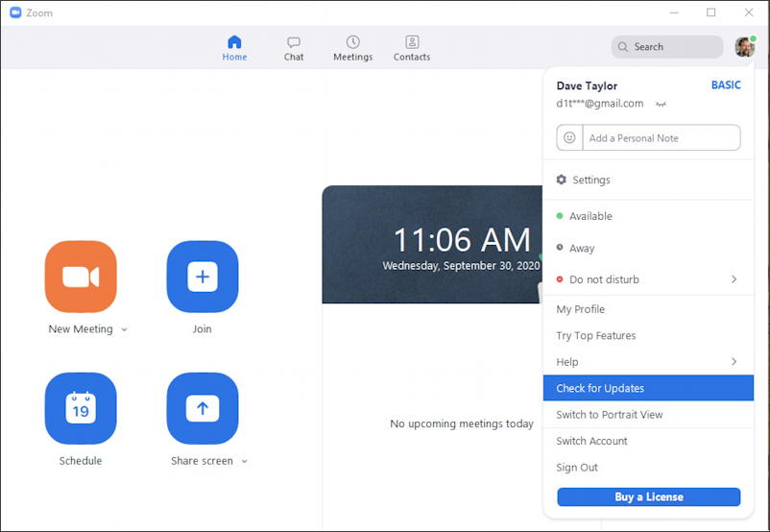Select Try Top Features
Viewport: 770px width, 532px height.
[x=648, y=335]
